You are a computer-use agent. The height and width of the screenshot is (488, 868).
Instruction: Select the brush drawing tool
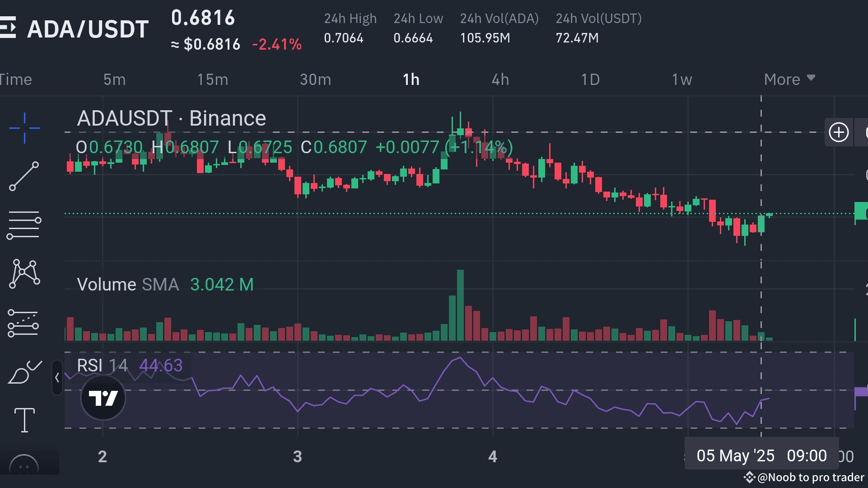(x=24, y=372)
